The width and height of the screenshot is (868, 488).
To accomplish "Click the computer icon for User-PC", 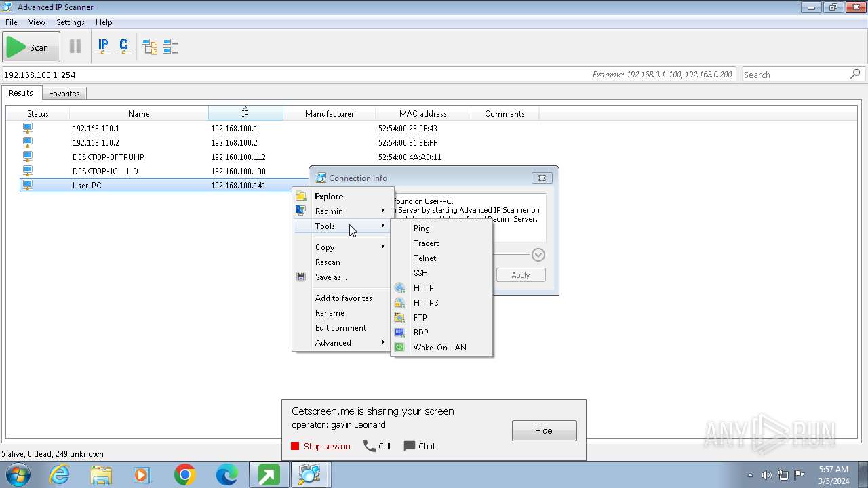I will click(x=28, y=185).
